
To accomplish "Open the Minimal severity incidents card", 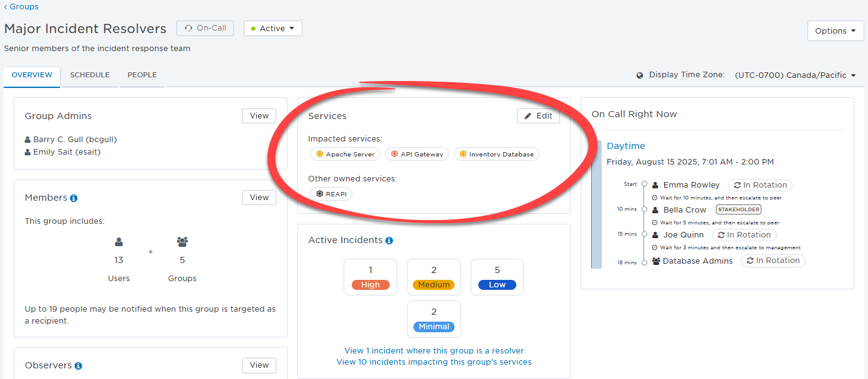I will 434,319.
